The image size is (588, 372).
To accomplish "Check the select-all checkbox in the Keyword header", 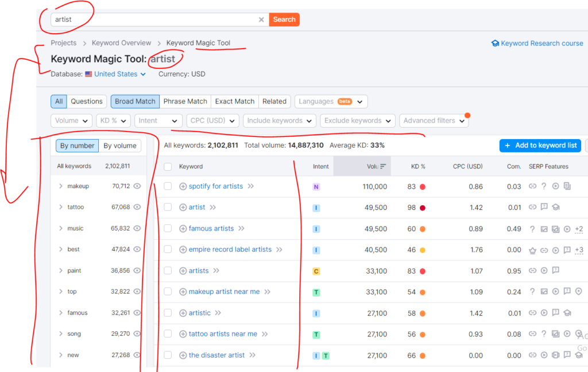I will click(167, 166).
